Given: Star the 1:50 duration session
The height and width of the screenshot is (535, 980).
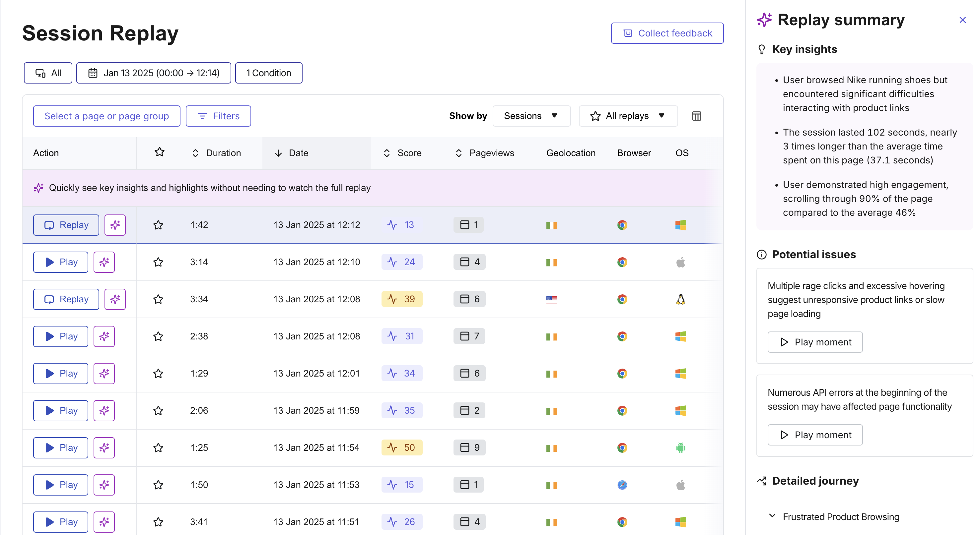Looking at the screenshot, I should pos(158,485).
